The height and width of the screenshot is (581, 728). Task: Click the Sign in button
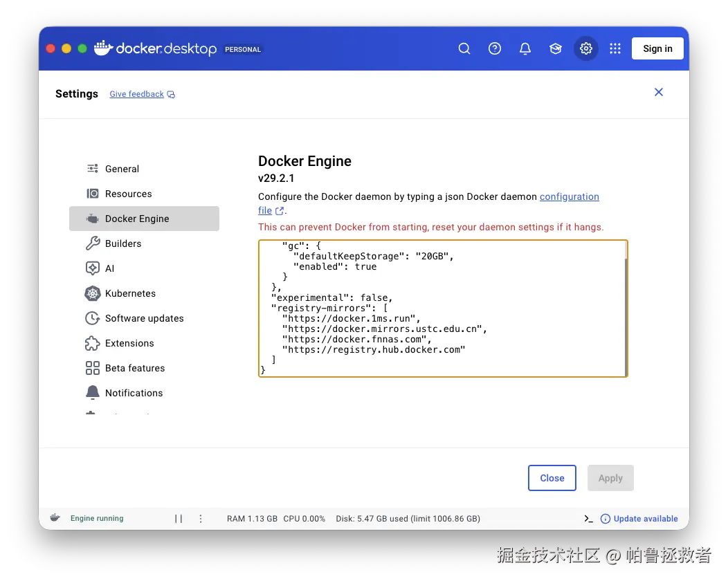coord(657,48)
